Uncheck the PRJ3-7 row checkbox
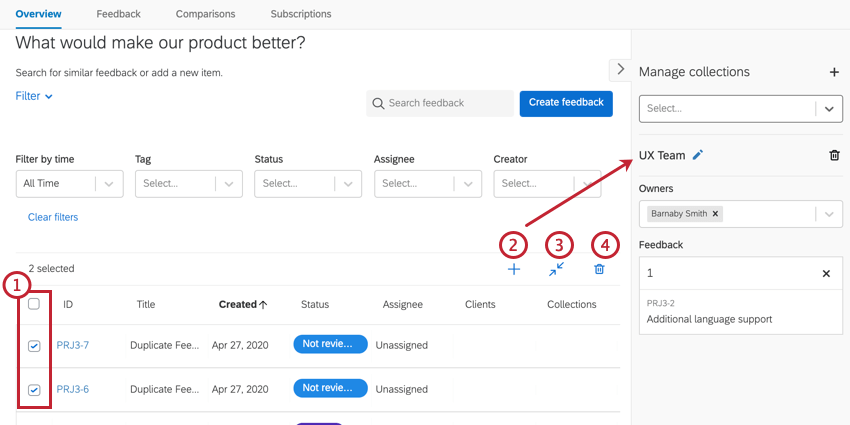Image resolution: width=850 pixels, height=425 pixels. 34,345
